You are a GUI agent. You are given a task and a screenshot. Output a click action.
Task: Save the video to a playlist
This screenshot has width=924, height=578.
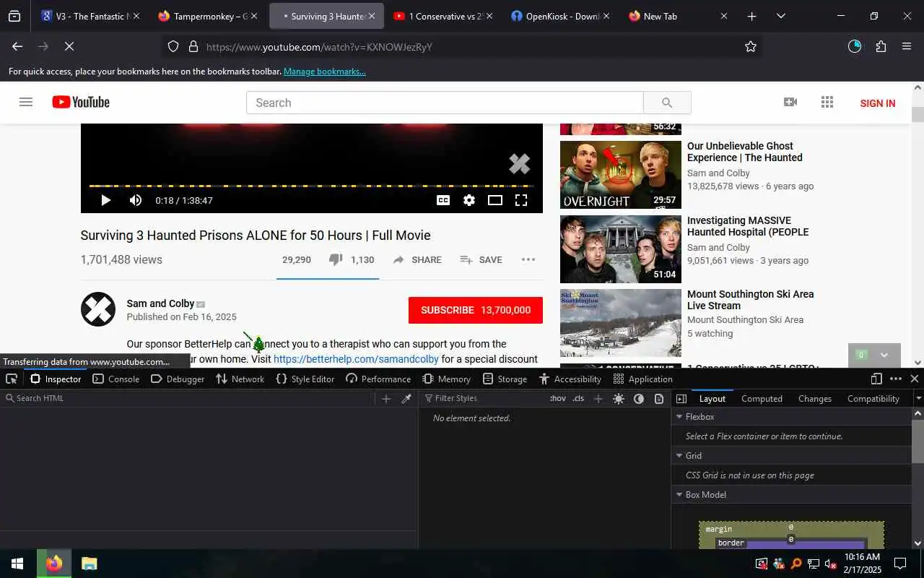pyautogui.click(x=481, y=259)
